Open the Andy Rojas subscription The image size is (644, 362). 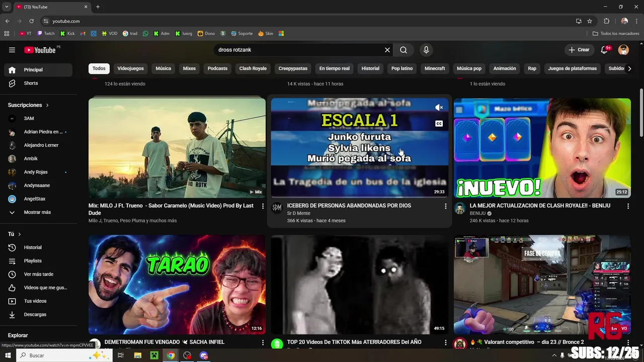coord(38,172)
